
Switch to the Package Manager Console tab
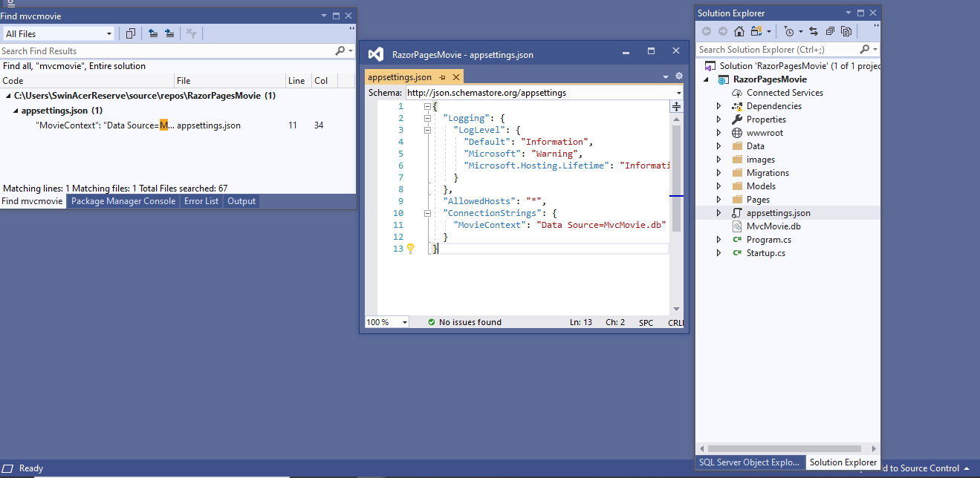tap(123, 200)
